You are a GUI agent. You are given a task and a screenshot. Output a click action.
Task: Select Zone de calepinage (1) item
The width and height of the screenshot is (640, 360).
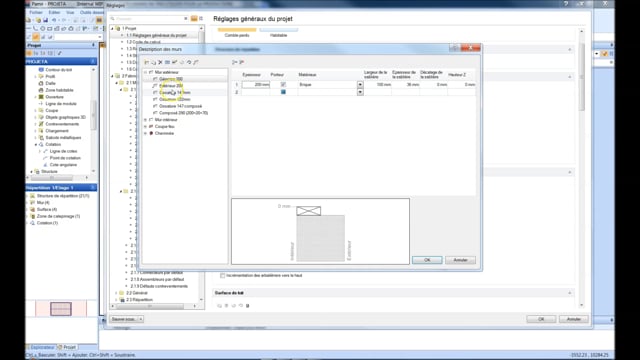(58, 216)
